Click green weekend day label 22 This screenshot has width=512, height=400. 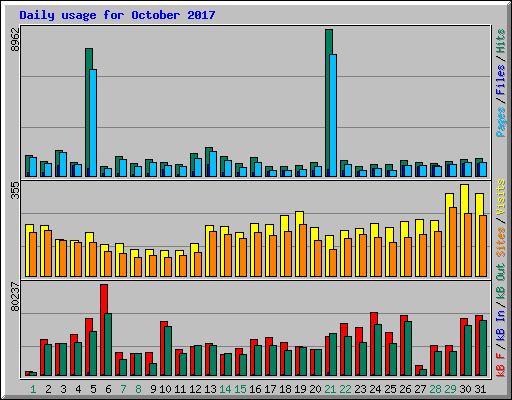coord(345,389)
